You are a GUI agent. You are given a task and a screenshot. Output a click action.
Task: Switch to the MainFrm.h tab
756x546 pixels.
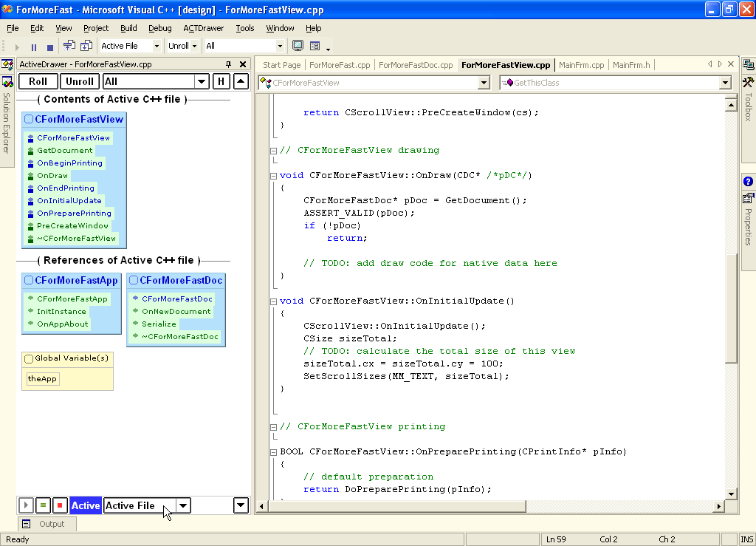click(631, 65)
